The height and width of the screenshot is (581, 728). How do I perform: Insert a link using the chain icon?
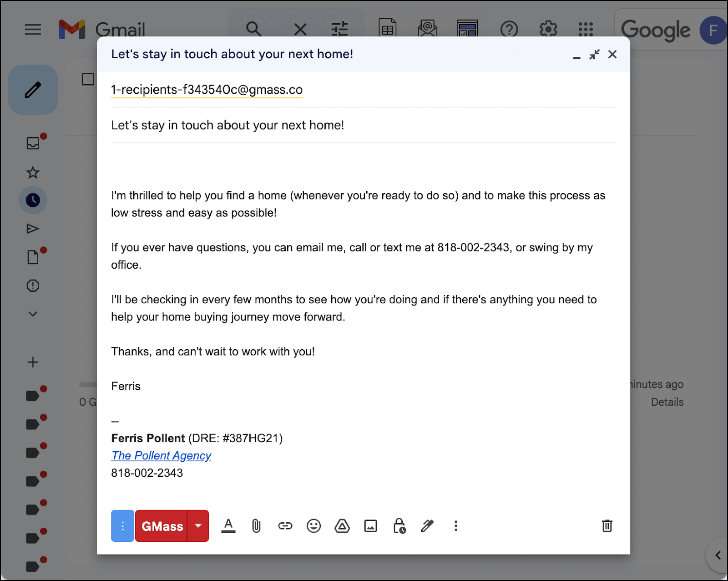point(285,526)
